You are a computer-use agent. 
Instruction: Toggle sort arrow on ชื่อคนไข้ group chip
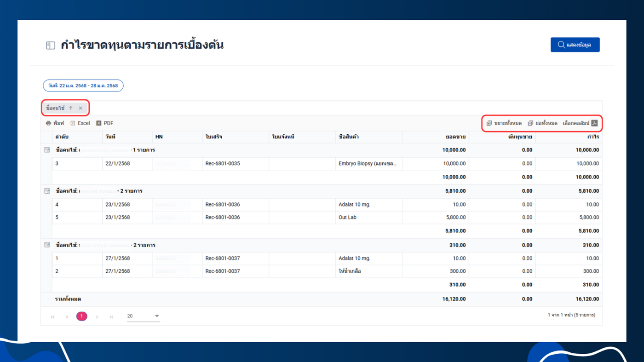[71, 108]
